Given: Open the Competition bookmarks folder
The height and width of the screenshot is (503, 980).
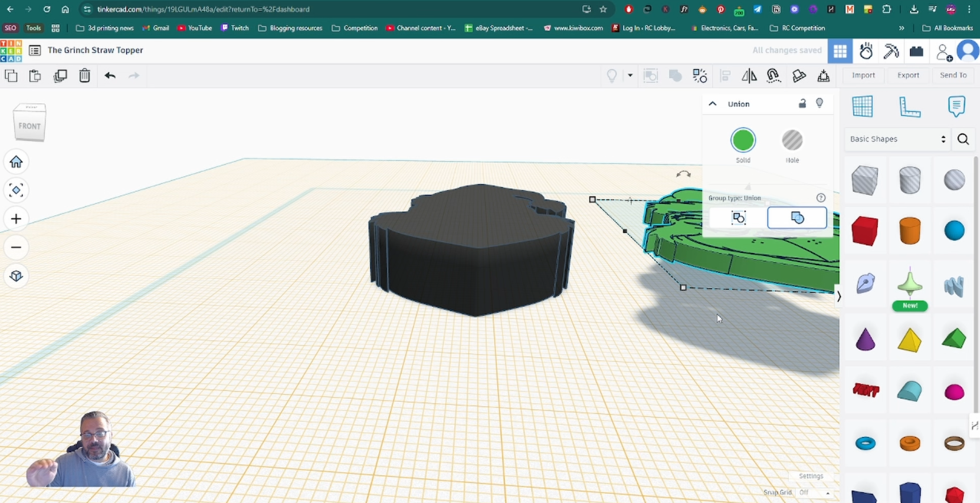Looking at the screenshot, I should tap(355, 28).
